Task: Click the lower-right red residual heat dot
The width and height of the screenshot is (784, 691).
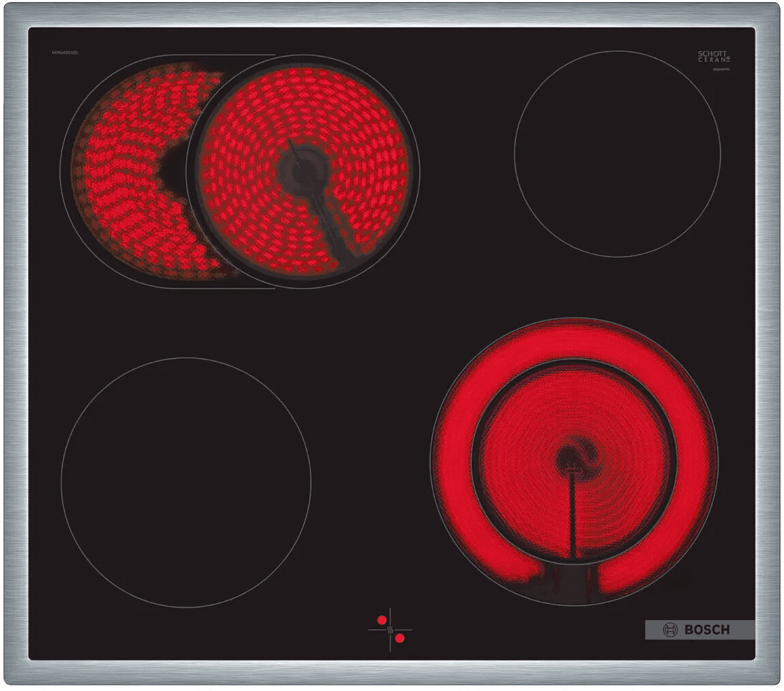Action: pos(399,639)
